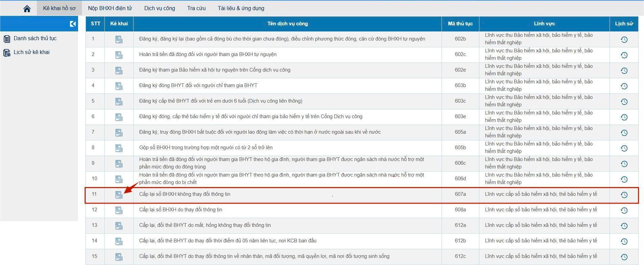
Task: View history for procedure 612c
Action: pos(624,257)
